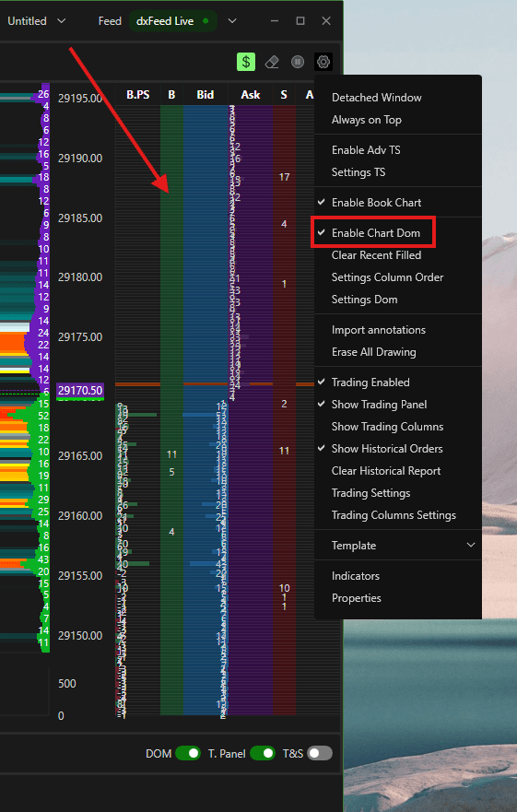Toggle the T. Panel switch
The image size is (517, 812).
pyautogui.click(x=263, y=753)
